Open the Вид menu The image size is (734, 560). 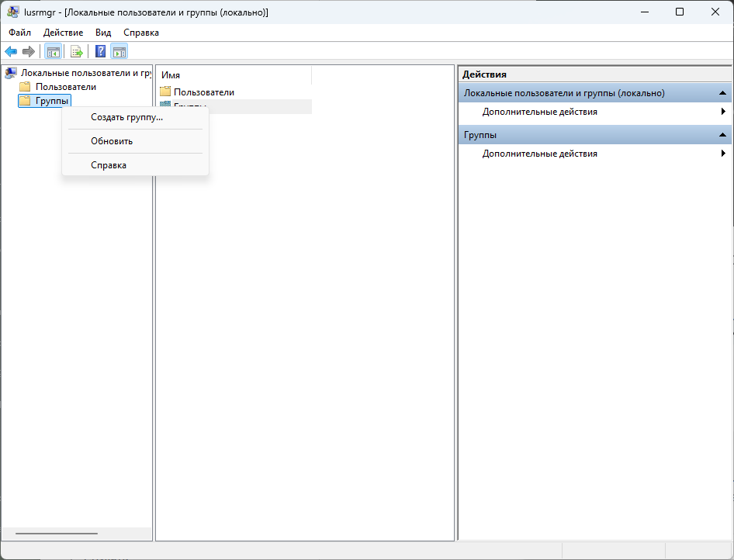pyautogui.click(x=103, y=33)
